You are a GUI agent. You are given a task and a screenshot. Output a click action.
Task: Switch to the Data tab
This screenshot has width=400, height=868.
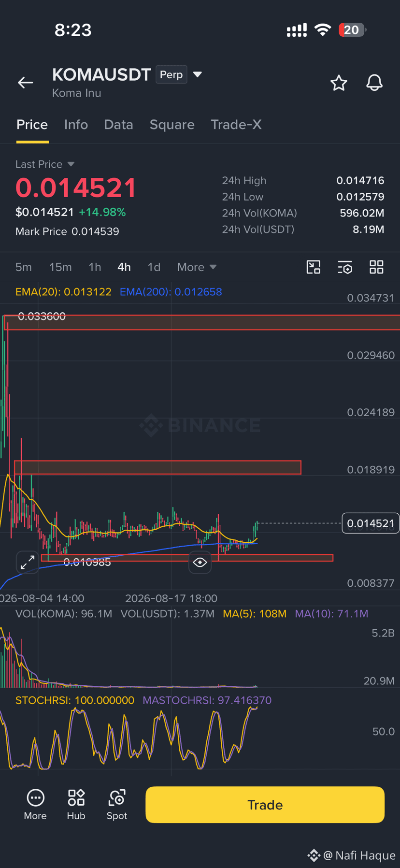coord(118,125)
